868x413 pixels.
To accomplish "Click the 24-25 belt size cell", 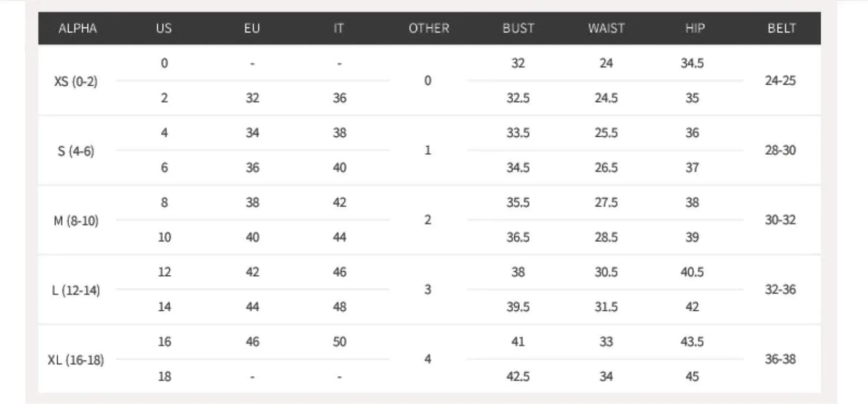I will 780,81.
